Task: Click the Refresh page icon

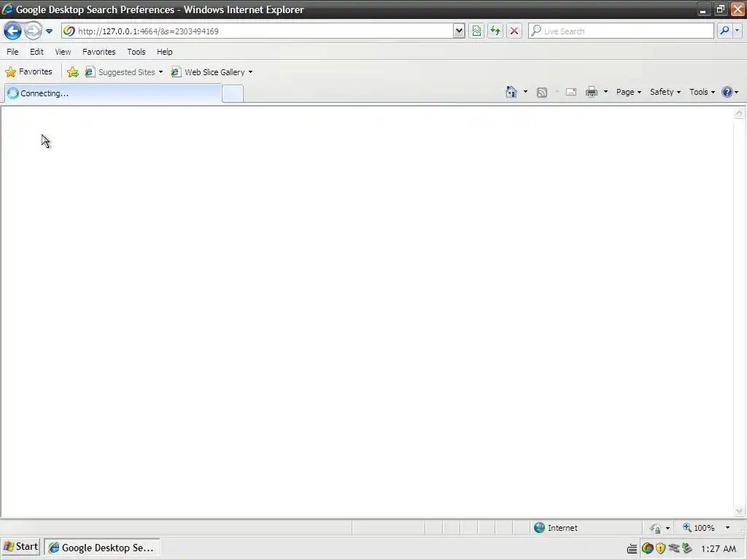Action: tap(495, 31)
